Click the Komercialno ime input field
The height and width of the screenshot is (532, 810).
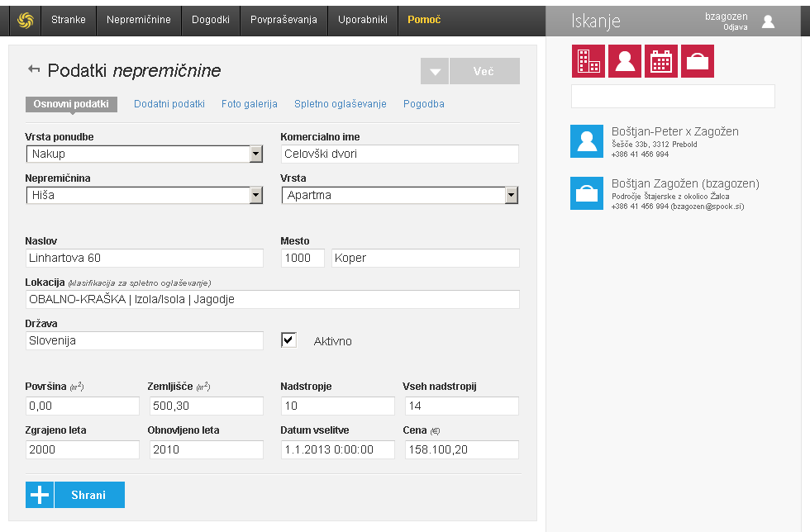coord(399,154)
